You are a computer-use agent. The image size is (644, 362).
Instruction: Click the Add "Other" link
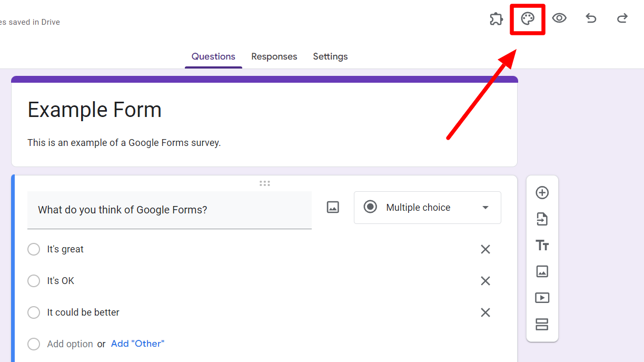pos(137,344)
